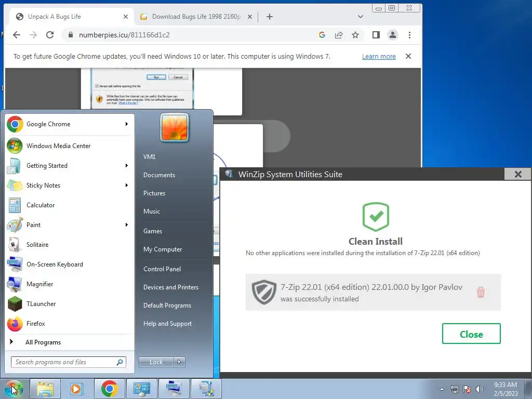The height and width of the screenshot is (399, 532).
Task: Open shutdown options arrow next to Lock
Action: coord(179,362)
